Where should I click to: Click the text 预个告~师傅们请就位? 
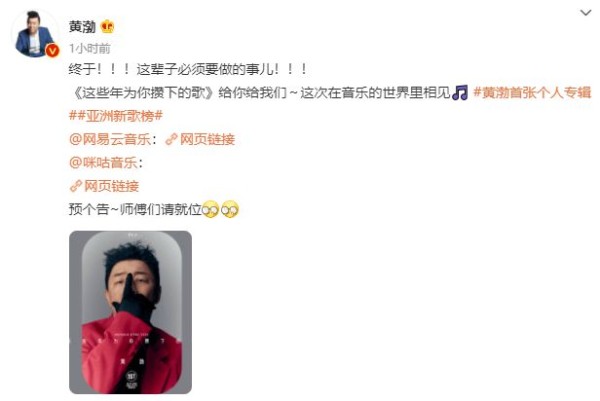[135, 210]
